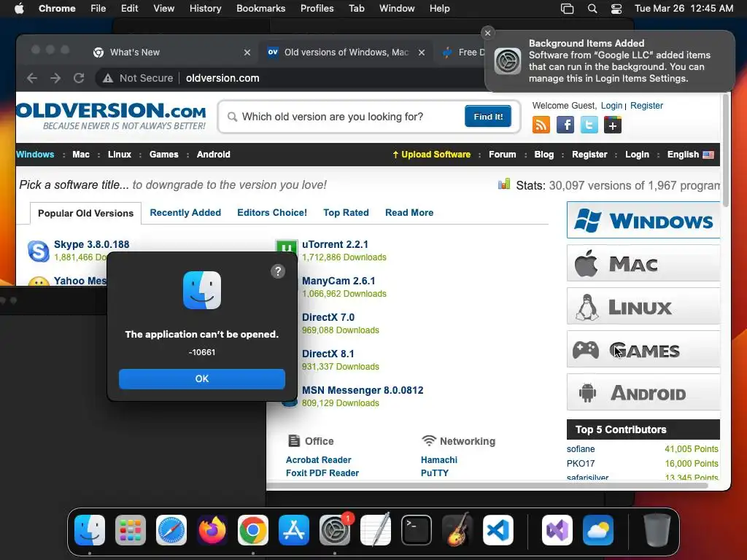The width and height of the screenshot is (747, 560).
Task: Open Control Center in menu bar
Action: [616, 9]
